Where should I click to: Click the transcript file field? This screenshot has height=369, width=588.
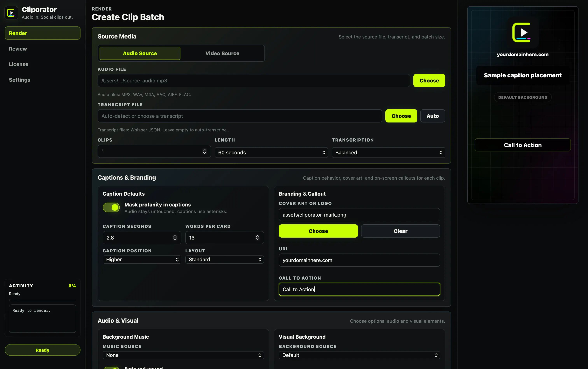240,116
